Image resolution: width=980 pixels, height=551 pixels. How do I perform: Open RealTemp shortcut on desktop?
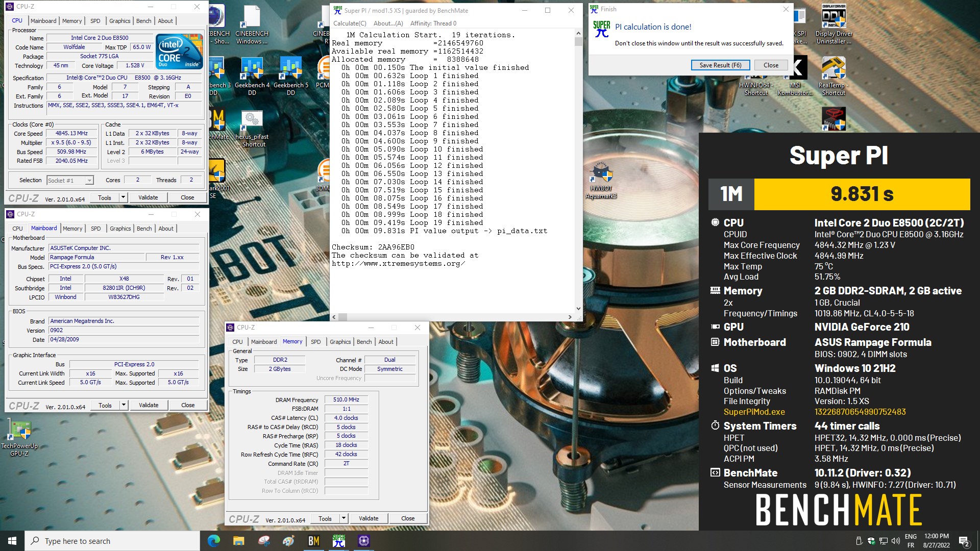834,76
